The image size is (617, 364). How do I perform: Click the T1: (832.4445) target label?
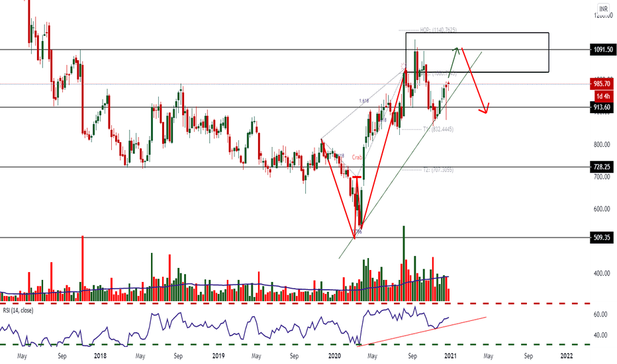click(438, 129)
